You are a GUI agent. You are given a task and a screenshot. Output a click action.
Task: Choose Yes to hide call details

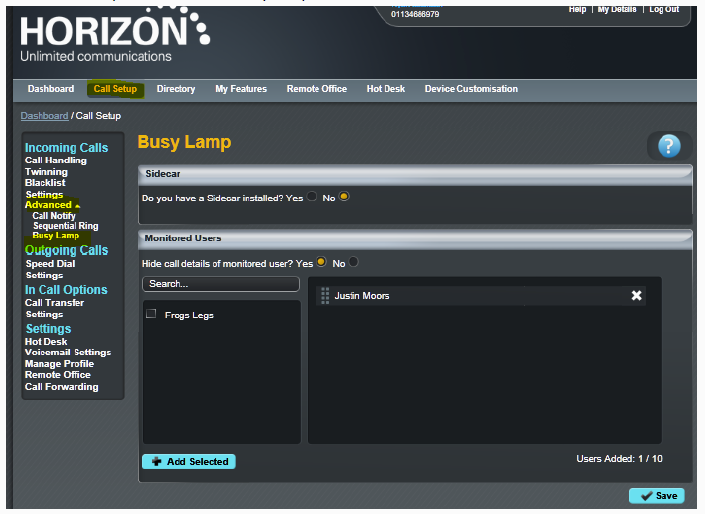coord(321,262)
